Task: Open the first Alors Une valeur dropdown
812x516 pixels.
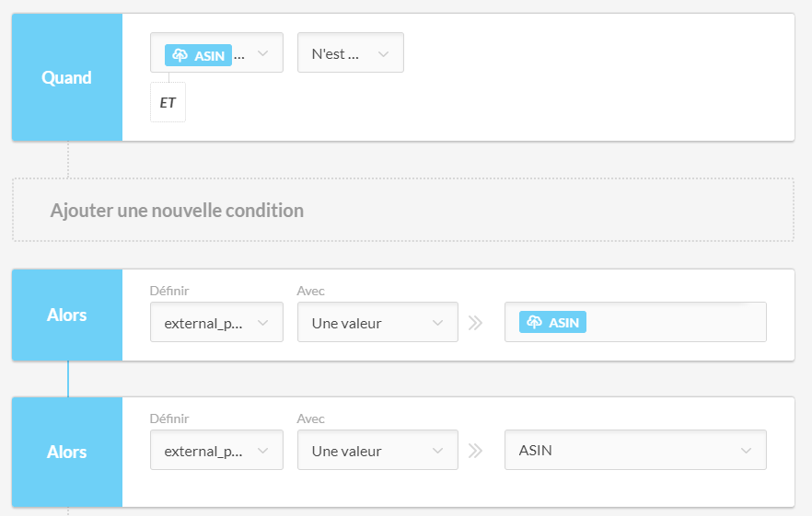Action: click(377, 323)
